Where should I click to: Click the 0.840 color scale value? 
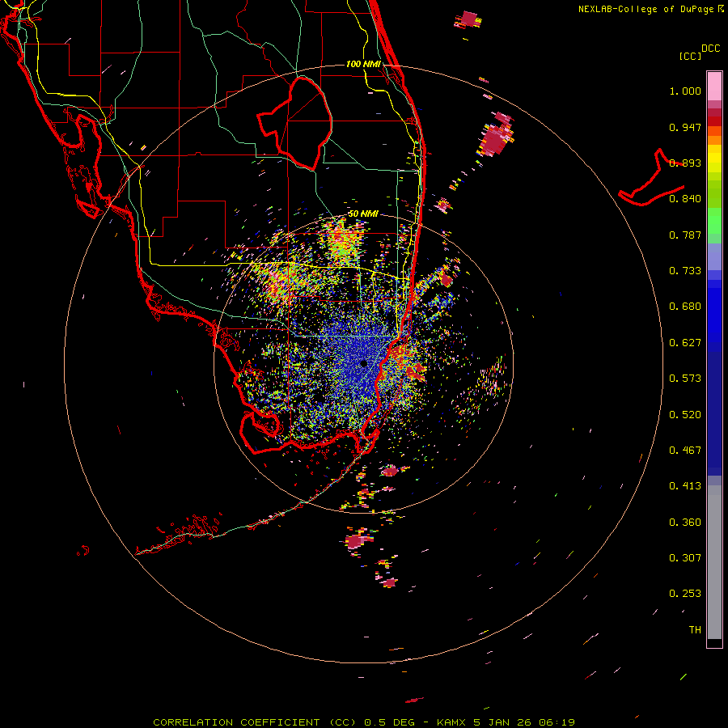[685, 199]
